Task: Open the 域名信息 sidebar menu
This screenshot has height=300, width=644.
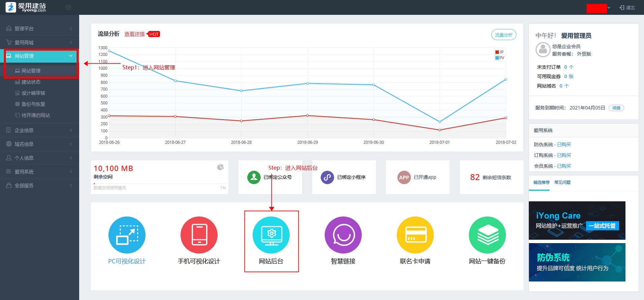Action: tap(39, 144)
